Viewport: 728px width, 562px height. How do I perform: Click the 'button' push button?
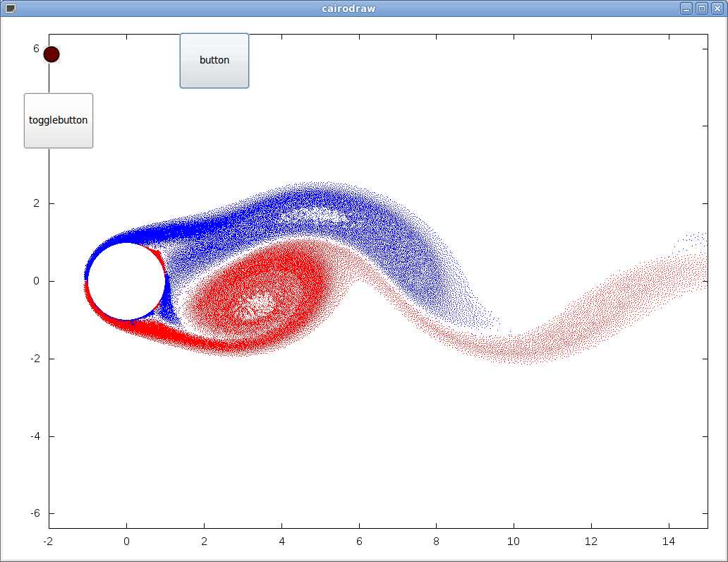pyautogui.click(x=214, y=61)
